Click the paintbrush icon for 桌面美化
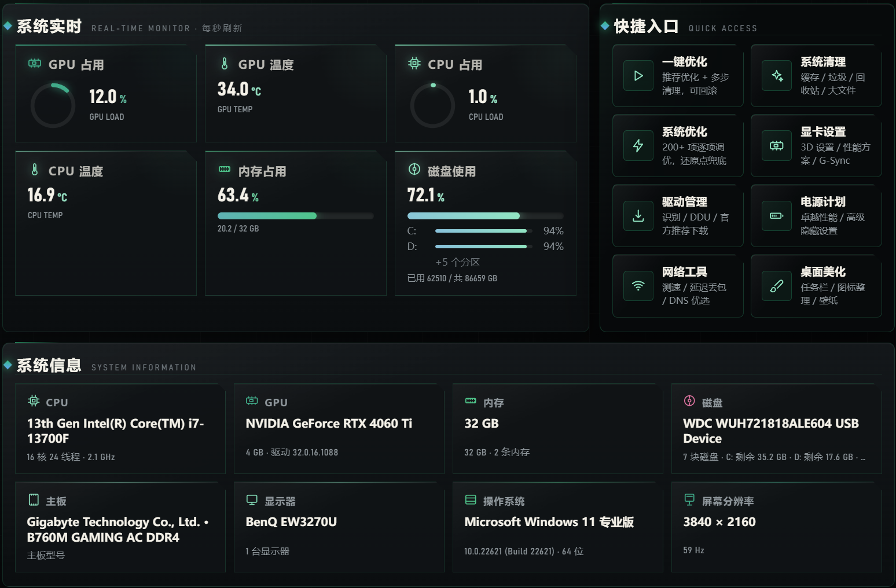 [777, 286]
